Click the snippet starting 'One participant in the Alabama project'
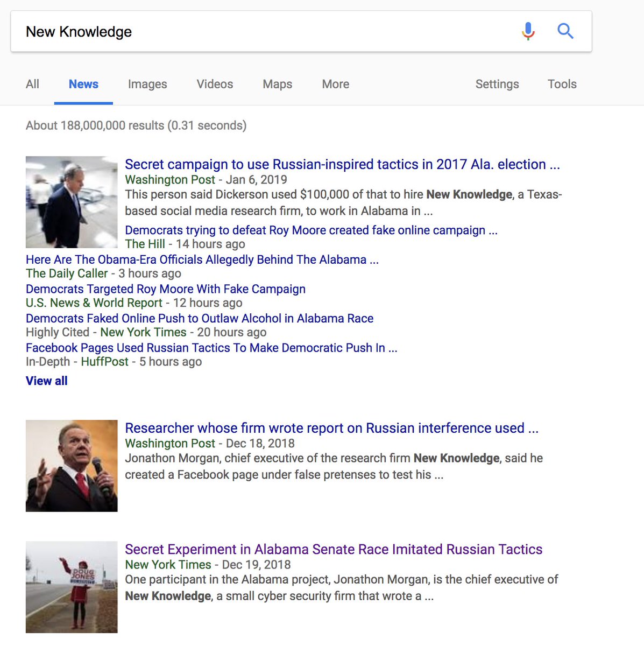644x646 pixels. pyautogui.click(x=342, y=587)
